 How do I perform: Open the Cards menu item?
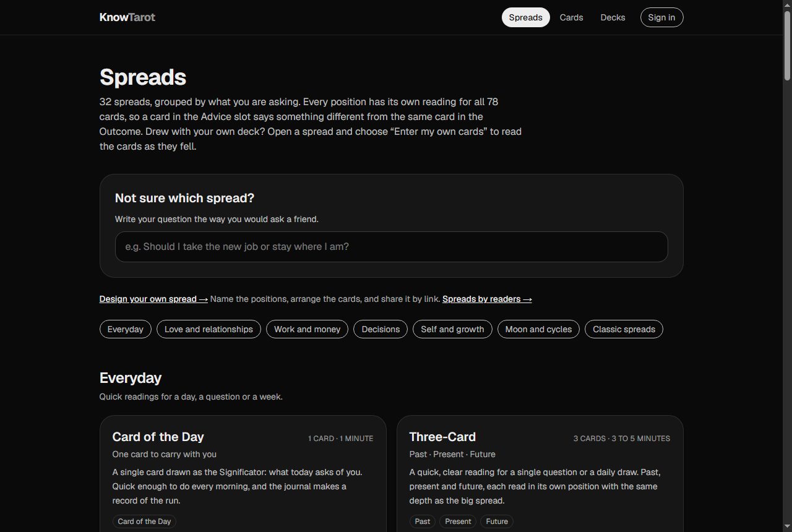pyautogui.click(x=571, y=17)
